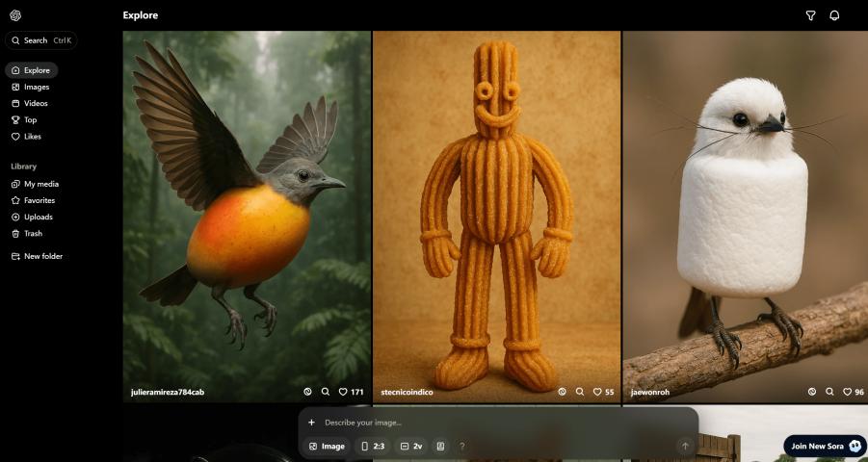Select Top in the sidebar
This screenshot has height=462, width=868.
30,119
